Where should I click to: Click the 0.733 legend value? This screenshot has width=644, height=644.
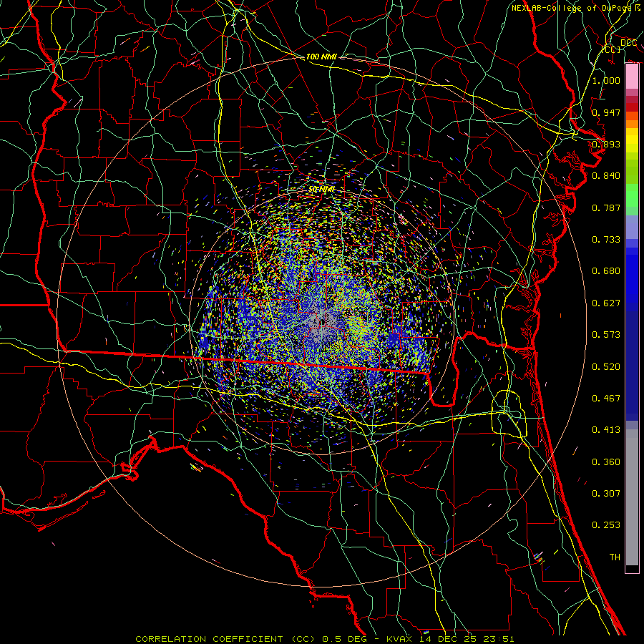606,240
